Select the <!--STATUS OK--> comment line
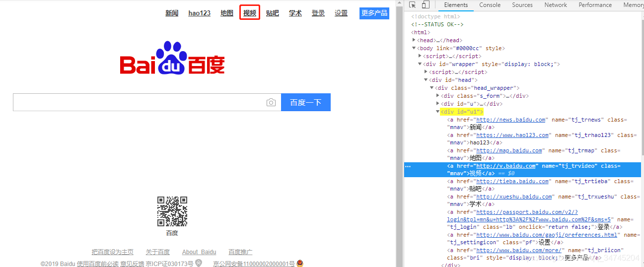 (x=437, y=24)
